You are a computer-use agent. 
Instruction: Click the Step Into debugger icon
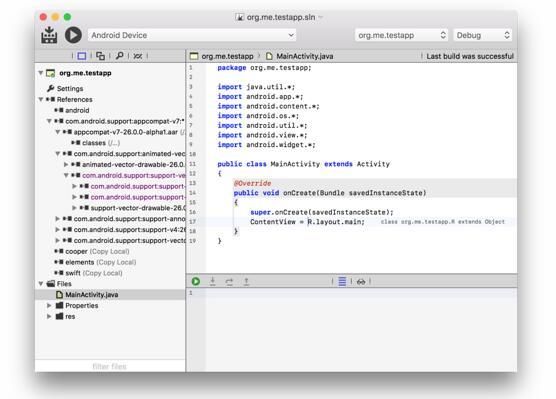pyautogui.click(x=212, y=281)
